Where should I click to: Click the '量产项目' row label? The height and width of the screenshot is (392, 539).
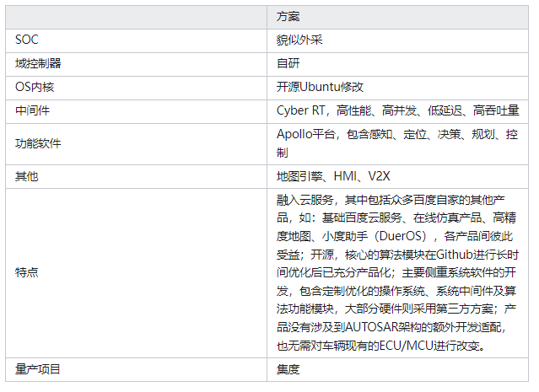pos(38,369)
